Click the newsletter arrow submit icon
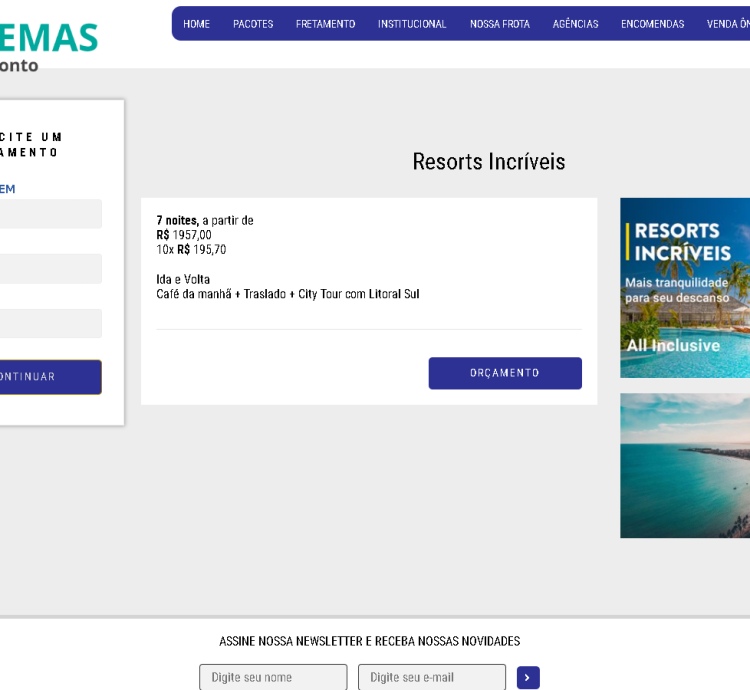The image size is (750, 690). click(x=528, y=678)
